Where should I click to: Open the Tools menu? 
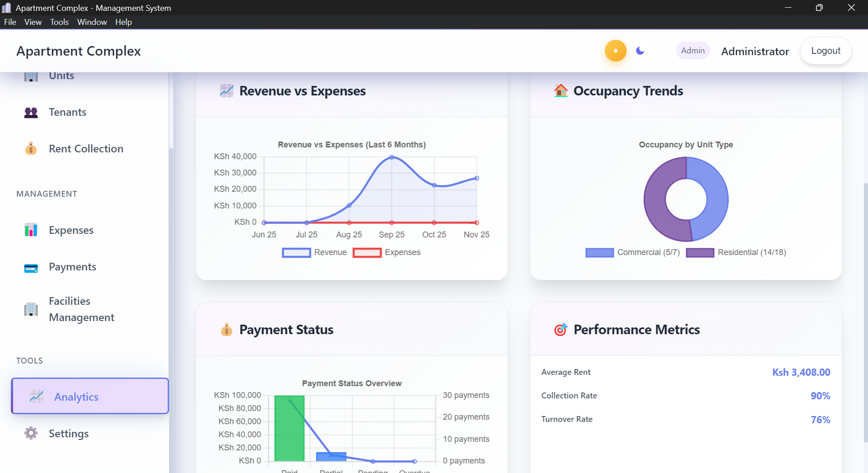[x=59, y=22]
